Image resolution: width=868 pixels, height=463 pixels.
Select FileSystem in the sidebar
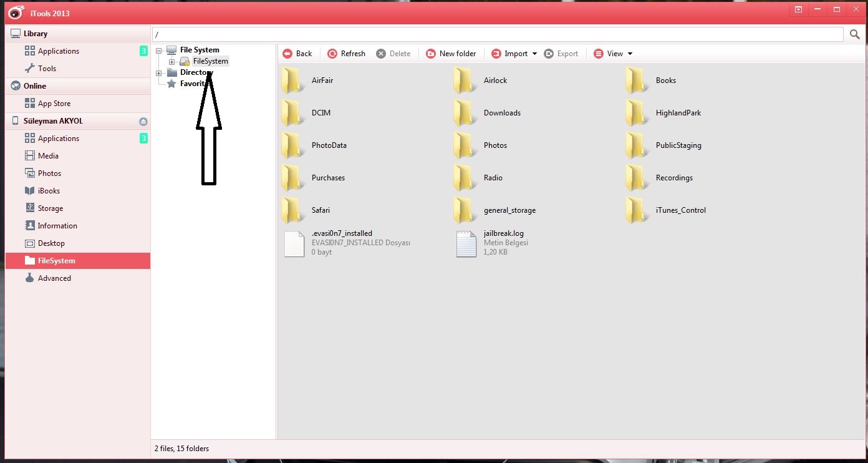(x=77, y=261)
